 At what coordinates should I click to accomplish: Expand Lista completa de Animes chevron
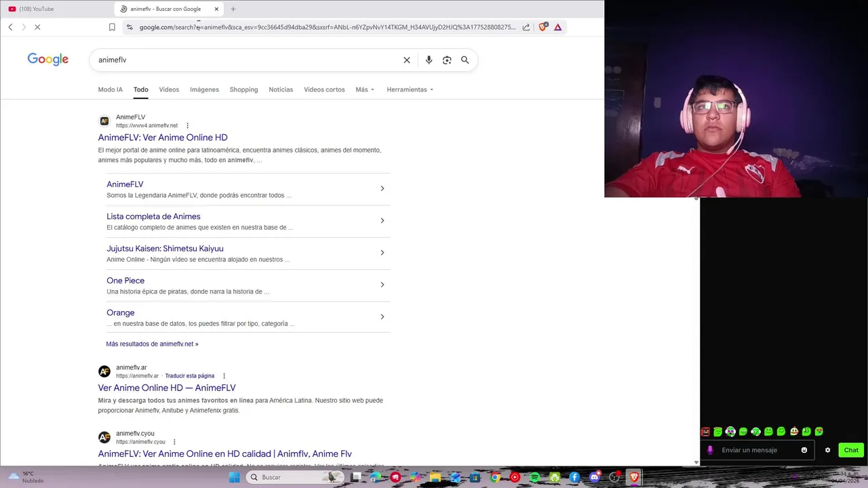(382, 220)
